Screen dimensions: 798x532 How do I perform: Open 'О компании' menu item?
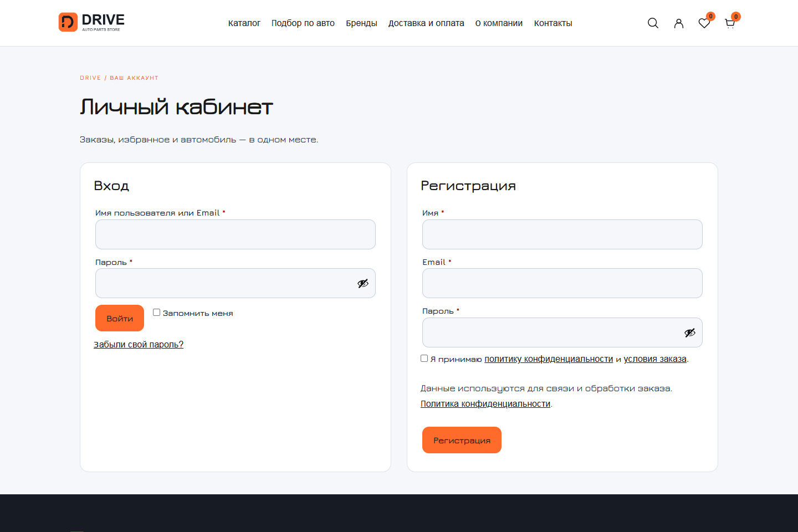click(499, 23)
